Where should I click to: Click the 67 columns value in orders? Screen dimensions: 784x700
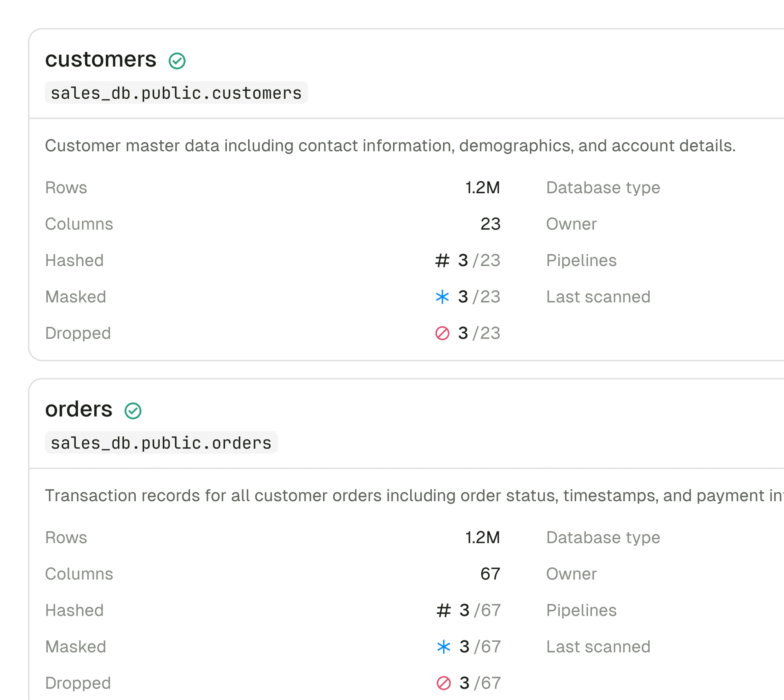tap(490, 574)
